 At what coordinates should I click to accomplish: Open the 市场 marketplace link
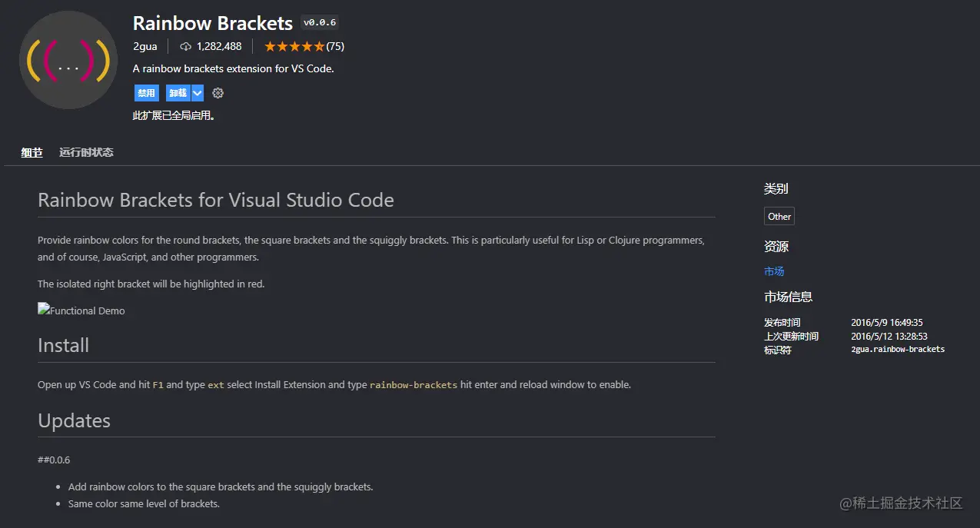[x=774, y=271]
